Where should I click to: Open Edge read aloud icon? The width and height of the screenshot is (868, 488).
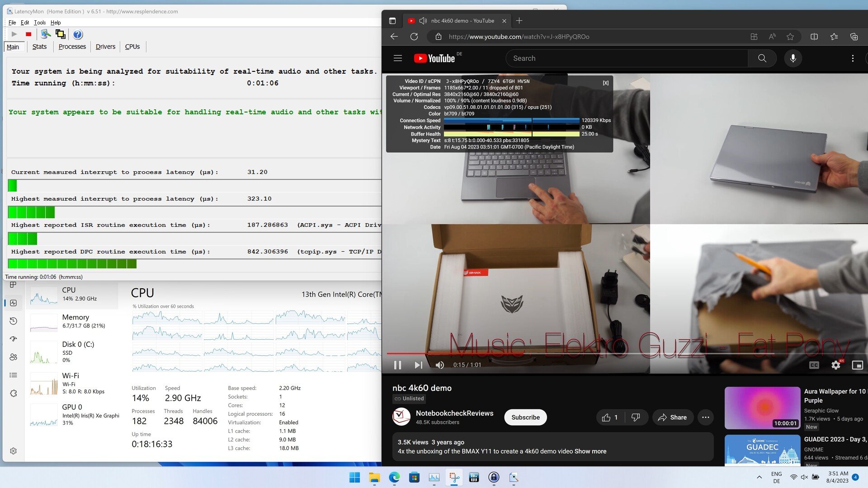point(772,37)
